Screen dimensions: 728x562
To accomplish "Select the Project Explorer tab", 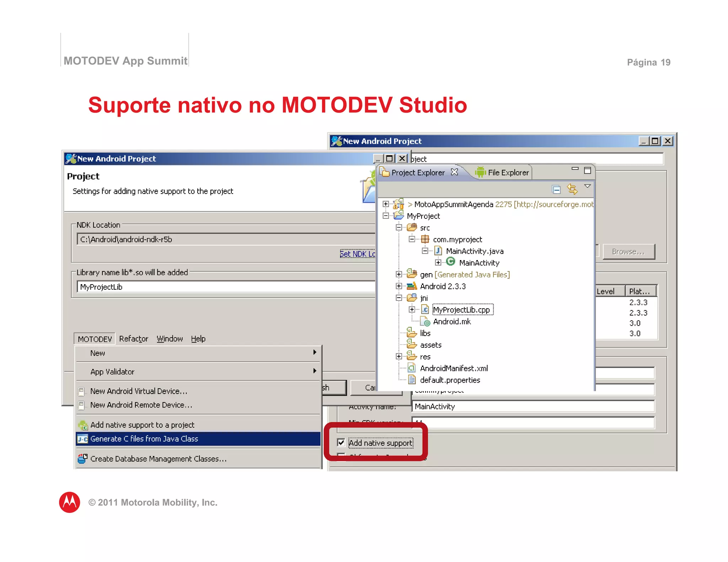I will 418,173.
